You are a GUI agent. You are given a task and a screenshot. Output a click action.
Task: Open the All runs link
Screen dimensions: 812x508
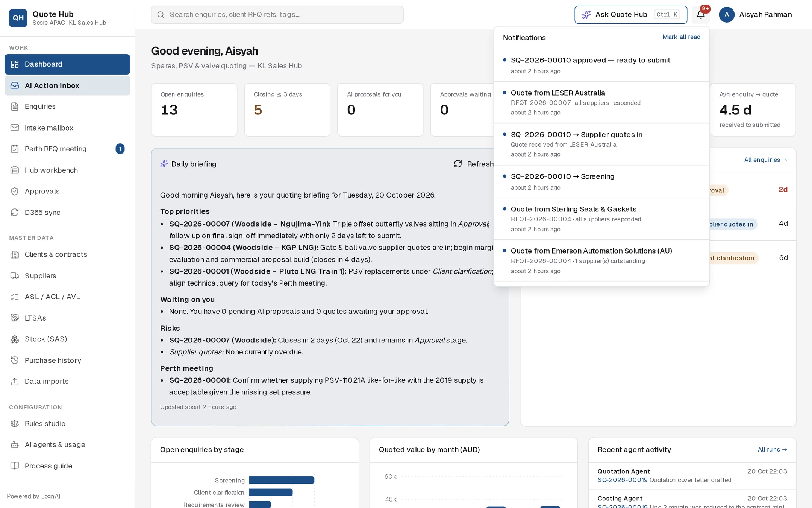point(772,450)
